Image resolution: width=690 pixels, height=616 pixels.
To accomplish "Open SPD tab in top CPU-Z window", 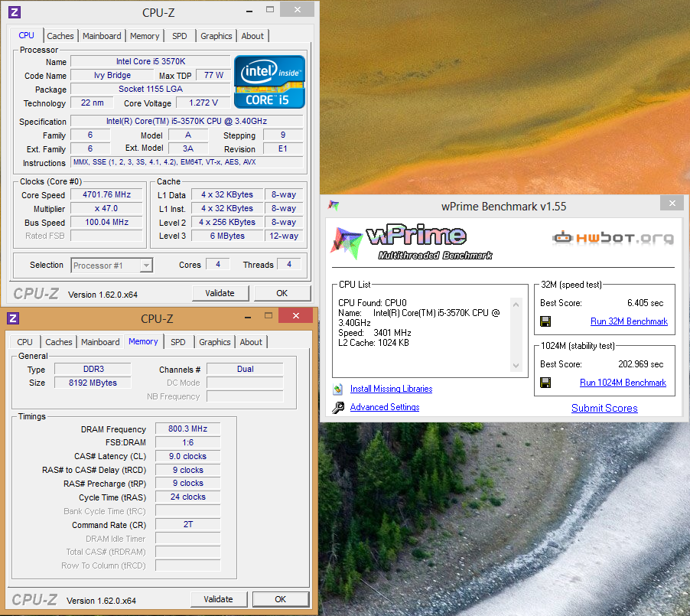I will click(179, 36).
